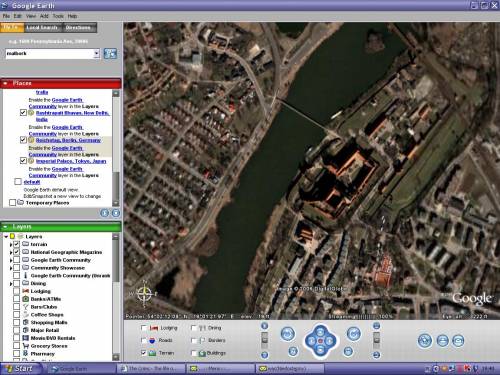Image resolution: width=500 pixels, height=375 pixels.
Task: Click the Banks/ATMs icon in Layers list
Action: point(26,299)
